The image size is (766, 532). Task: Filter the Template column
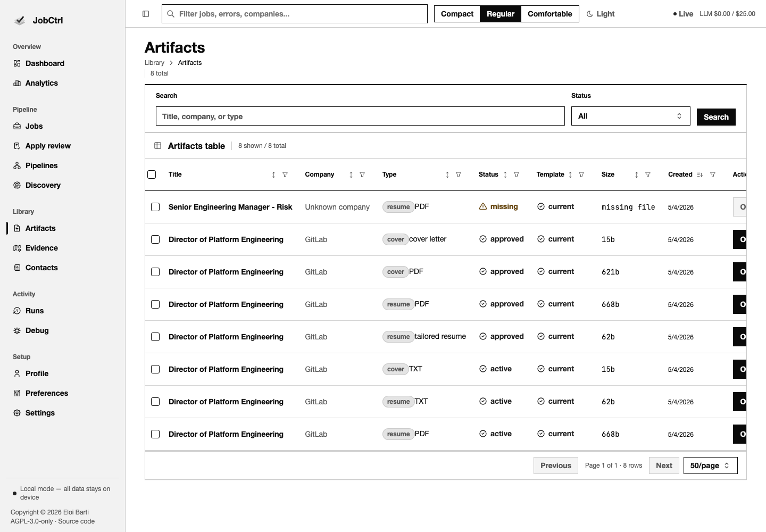pos(581,174)
